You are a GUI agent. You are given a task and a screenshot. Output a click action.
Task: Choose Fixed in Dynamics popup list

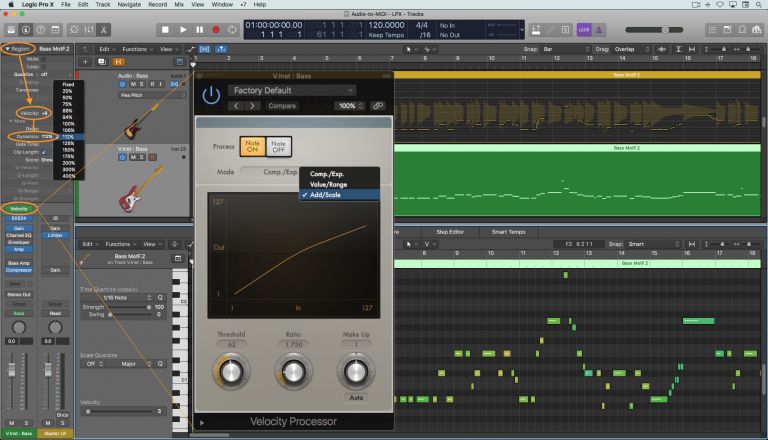tap(69, 84)
